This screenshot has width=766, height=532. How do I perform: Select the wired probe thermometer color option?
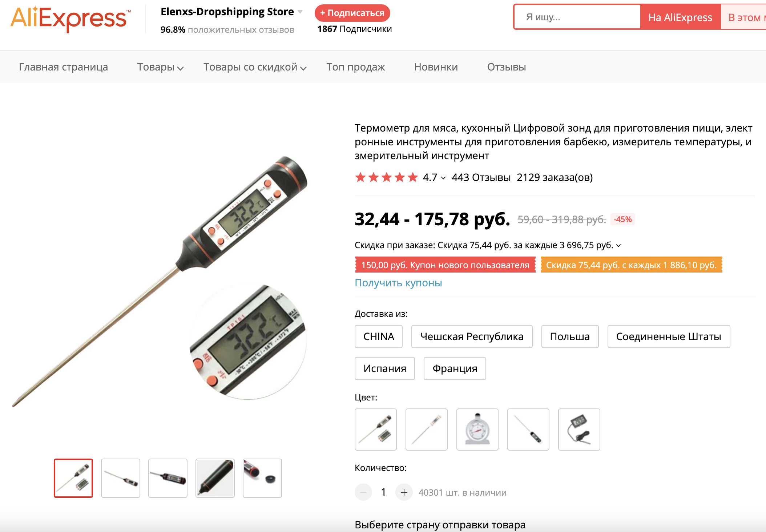pyautogui.click(x=579, y=430)
